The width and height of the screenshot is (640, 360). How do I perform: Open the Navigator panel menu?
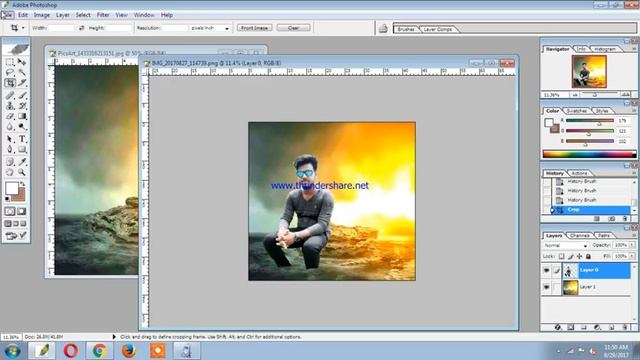point(634,48)
